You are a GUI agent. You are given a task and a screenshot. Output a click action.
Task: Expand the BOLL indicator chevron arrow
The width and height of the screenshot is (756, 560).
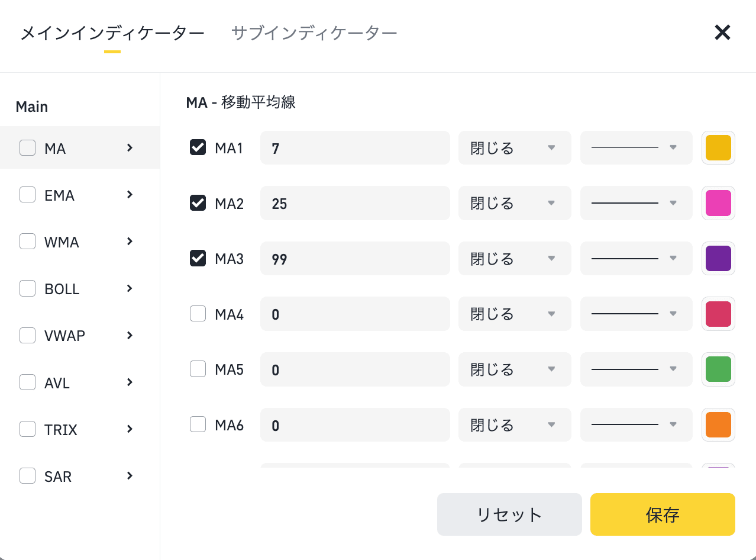pyautogui.click(x=130, y=288)
